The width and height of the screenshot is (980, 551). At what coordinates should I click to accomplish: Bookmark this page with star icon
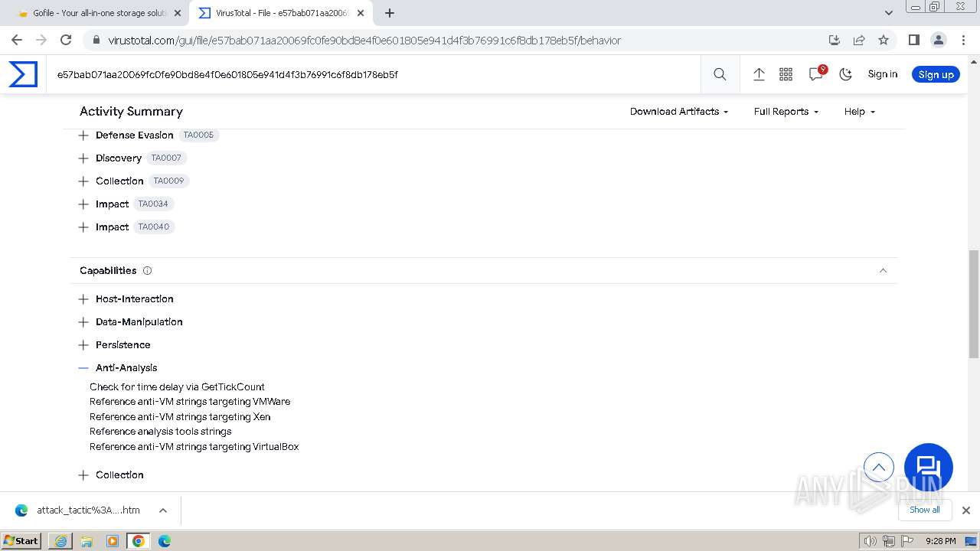tap(884, 40)
